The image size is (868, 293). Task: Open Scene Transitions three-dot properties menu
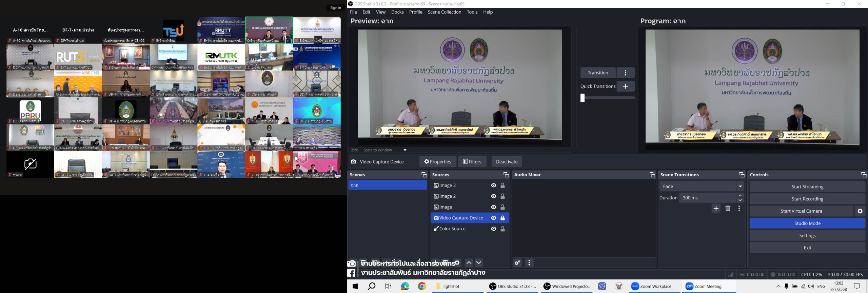(739, 209)
